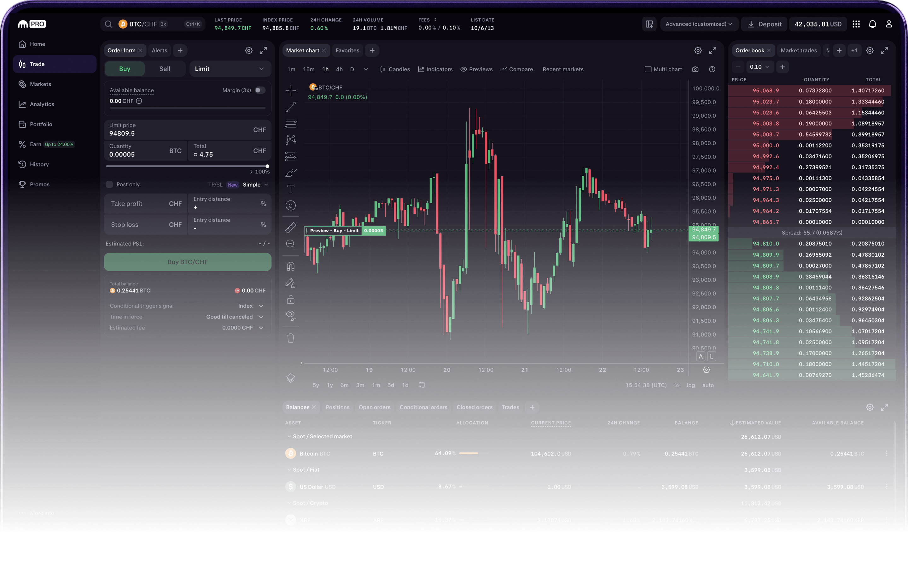Enable the Post only checkbox
This screenshot has height=588, width=908.
coord(109,184)
